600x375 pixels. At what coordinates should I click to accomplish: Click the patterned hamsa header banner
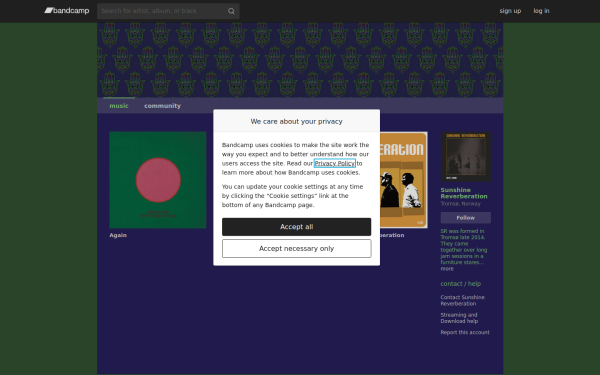[x=300, y=60]
